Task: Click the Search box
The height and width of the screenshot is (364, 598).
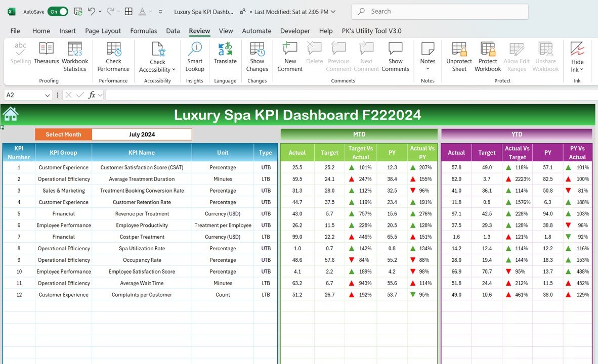Action: point(440,12)
